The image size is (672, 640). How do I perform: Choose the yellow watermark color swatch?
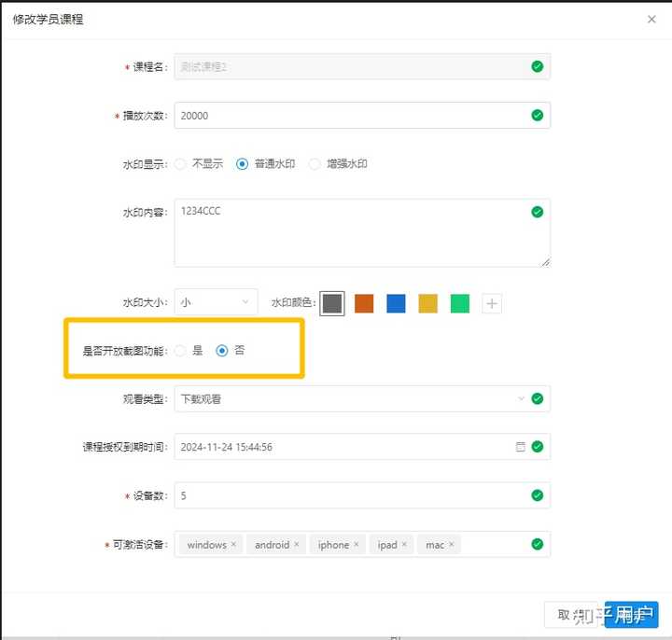(428, 303)
